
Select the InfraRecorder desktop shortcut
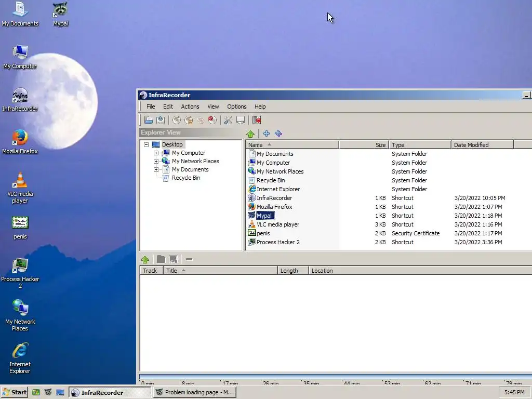[x=20, y=99]
